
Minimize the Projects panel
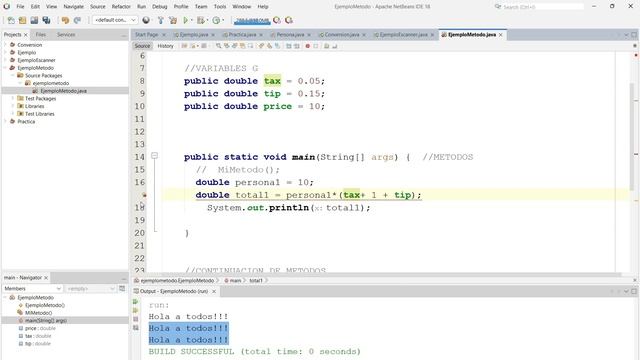pos(124,35)
